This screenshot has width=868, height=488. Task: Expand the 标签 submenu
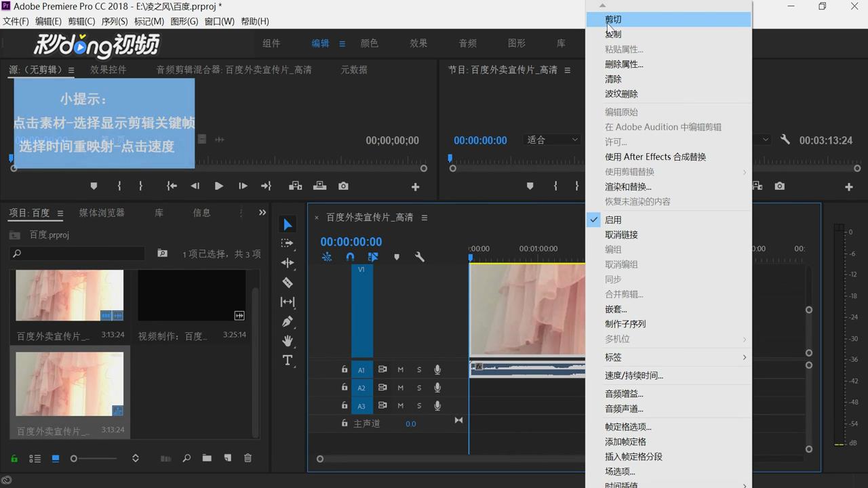[669, 357]
